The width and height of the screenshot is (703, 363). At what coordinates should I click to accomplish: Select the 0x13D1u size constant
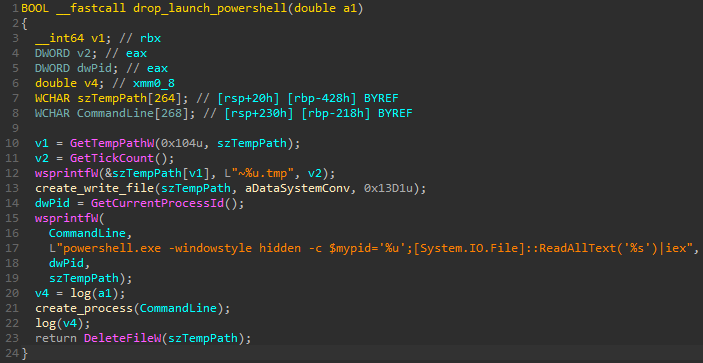389,188
